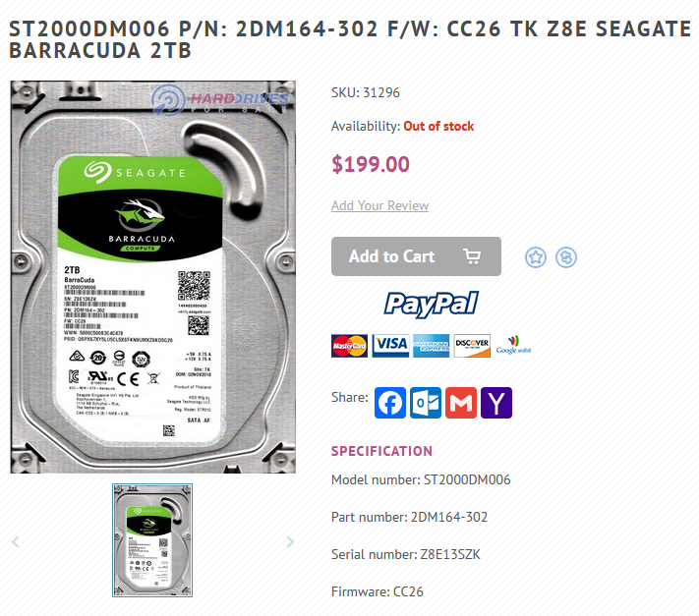Click the Discover card icon

[472, 346]
